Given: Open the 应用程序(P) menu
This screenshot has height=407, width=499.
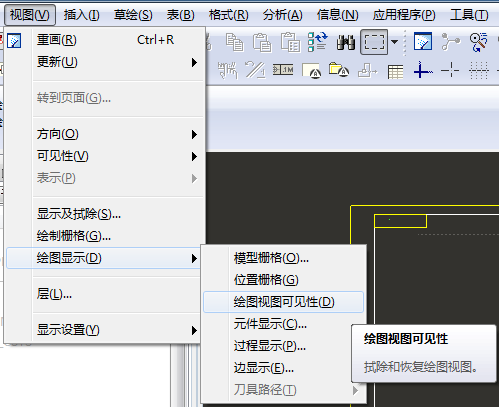Looking at the screenshot, I should (x=404, y=15).
